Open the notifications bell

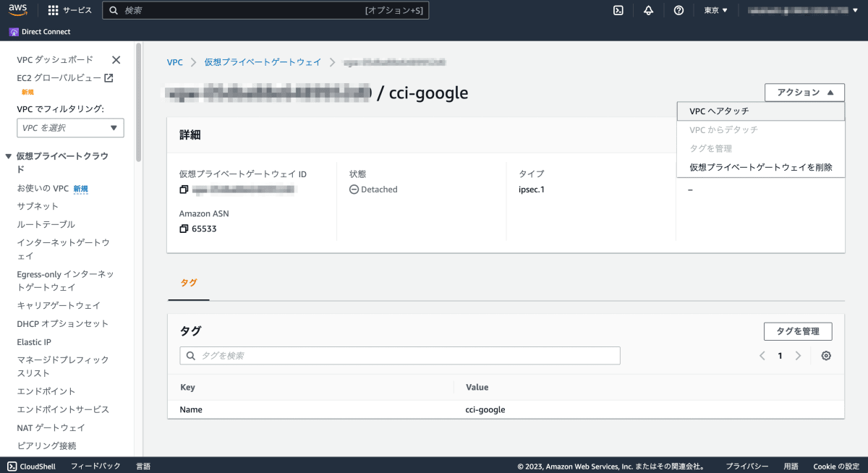click(x=648, y=10)
